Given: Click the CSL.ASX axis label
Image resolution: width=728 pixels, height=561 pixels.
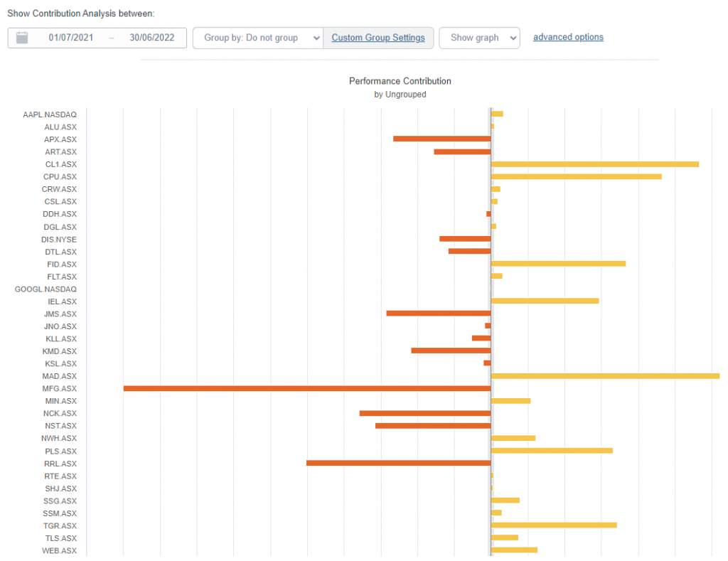Looking at the screenshot, I should [60, 201].
